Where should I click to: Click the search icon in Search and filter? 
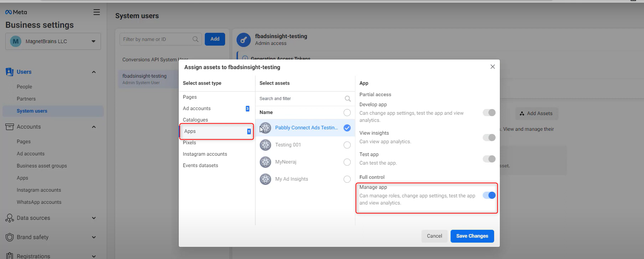[348, 99]
